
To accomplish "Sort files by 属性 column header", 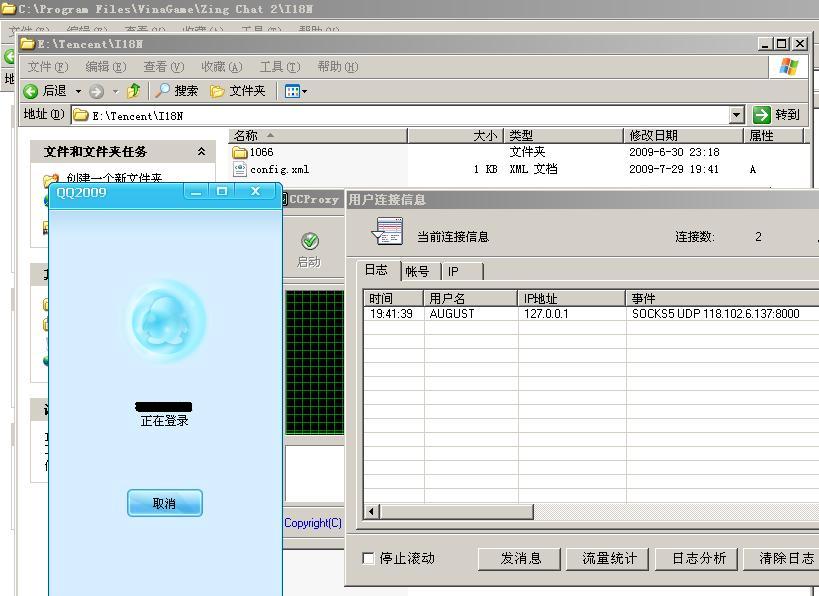I will tap(773, 136).
